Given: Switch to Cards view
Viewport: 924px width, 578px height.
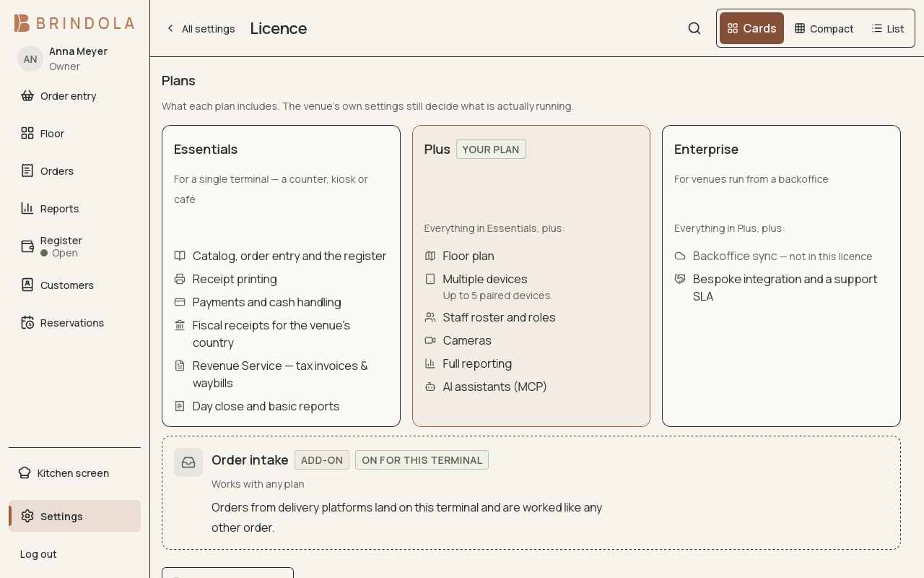Looking at the screenshot, I should (x=751, y=28).
